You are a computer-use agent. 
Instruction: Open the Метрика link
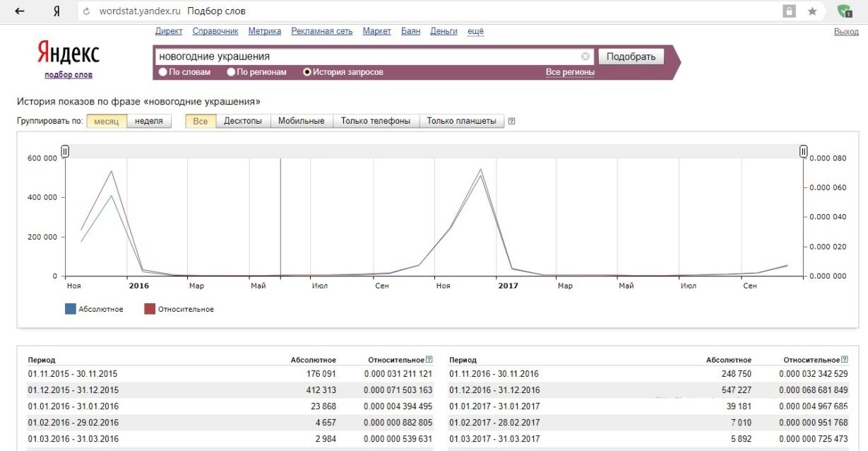coord(265,31)
